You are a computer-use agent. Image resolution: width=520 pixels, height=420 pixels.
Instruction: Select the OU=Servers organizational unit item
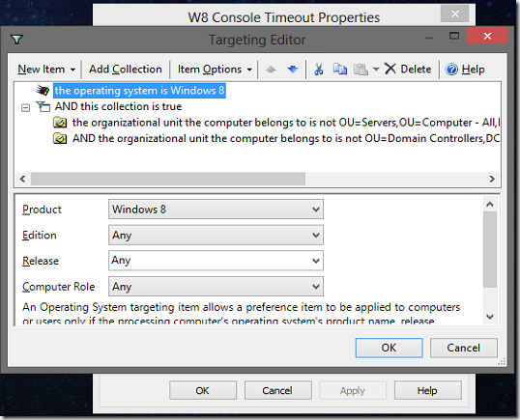pyautogui.click(x=286, y=123)
